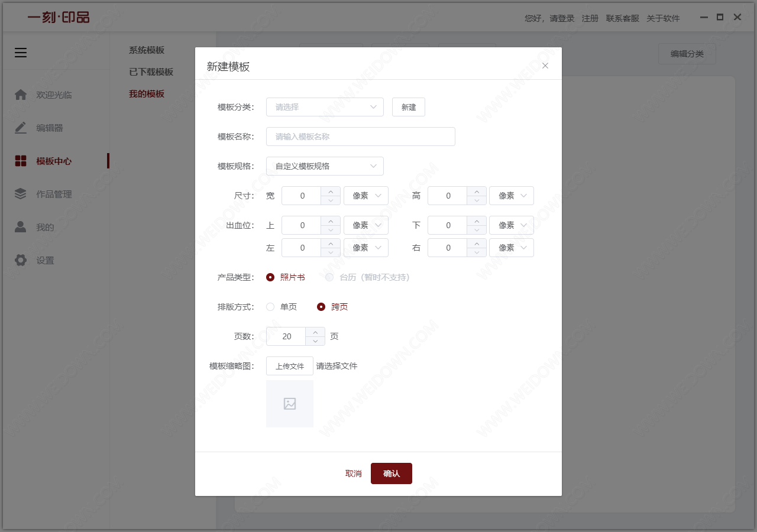This screenshot has height=532, width=757.
Task: Click the 一刻·印品 logo
Action: tap(59, 17)
